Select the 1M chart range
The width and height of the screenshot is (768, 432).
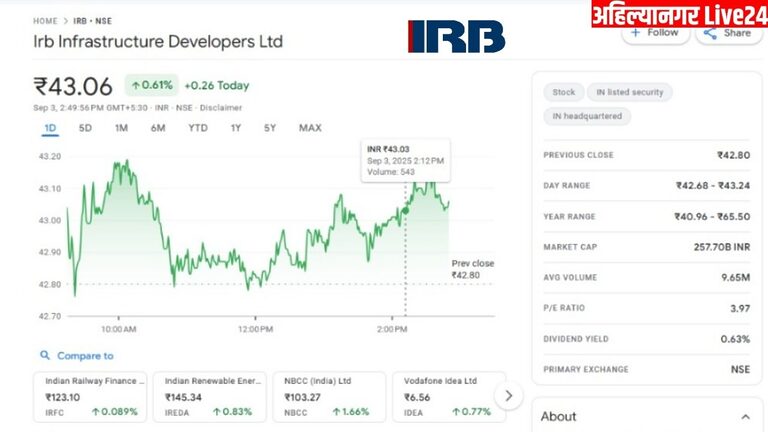pyautogui.click(x=121, y=128)
